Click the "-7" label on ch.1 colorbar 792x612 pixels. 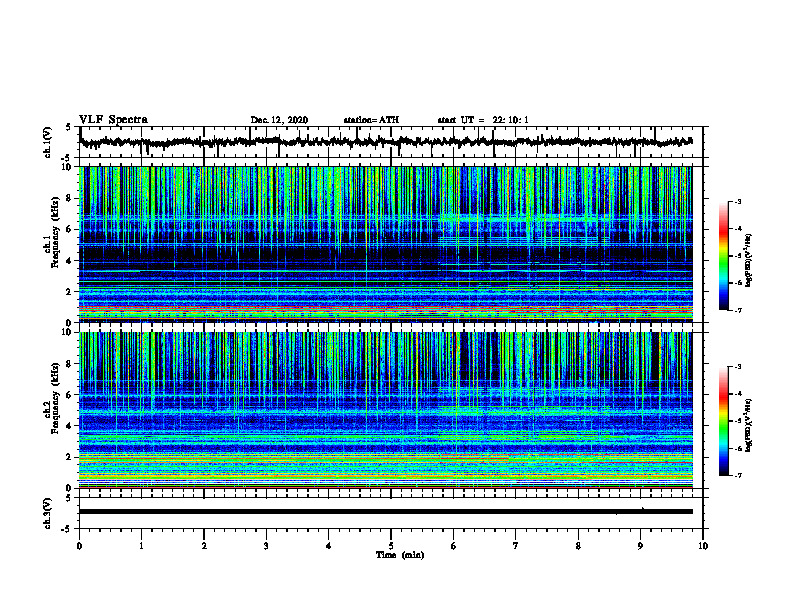[737, 310]
